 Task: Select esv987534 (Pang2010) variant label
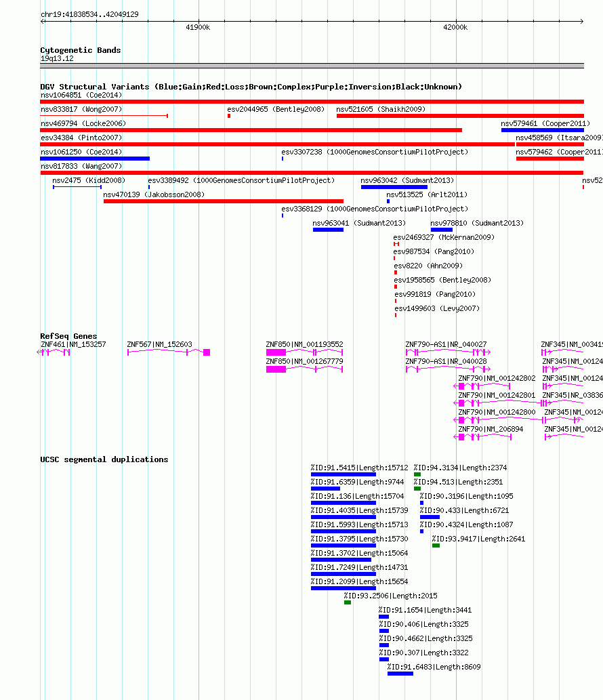[434, 252]
